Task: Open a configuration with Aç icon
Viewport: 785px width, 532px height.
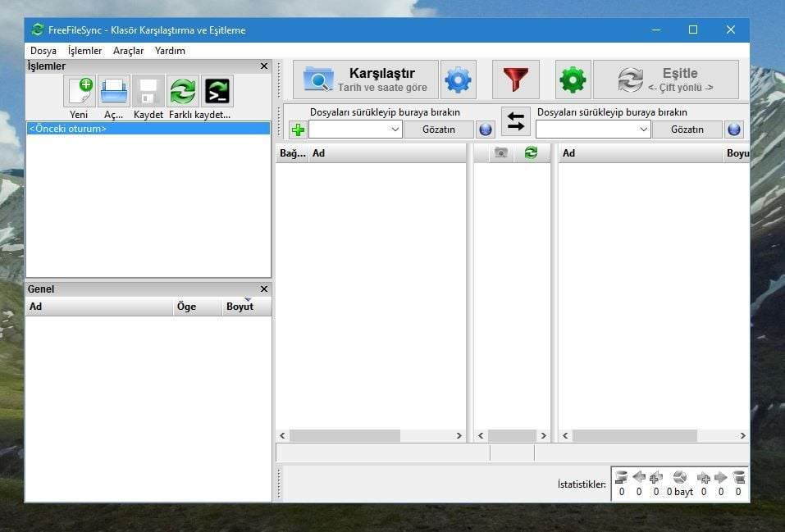Action: 114,91
